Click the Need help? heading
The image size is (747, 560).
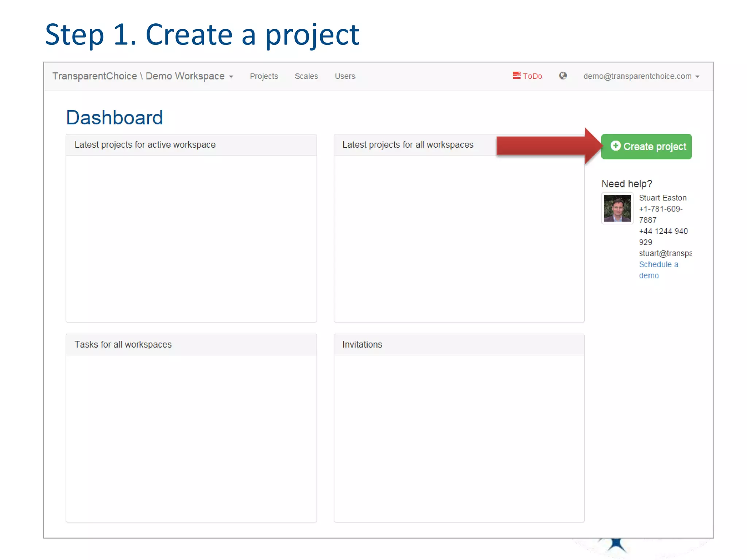(626, 184)
